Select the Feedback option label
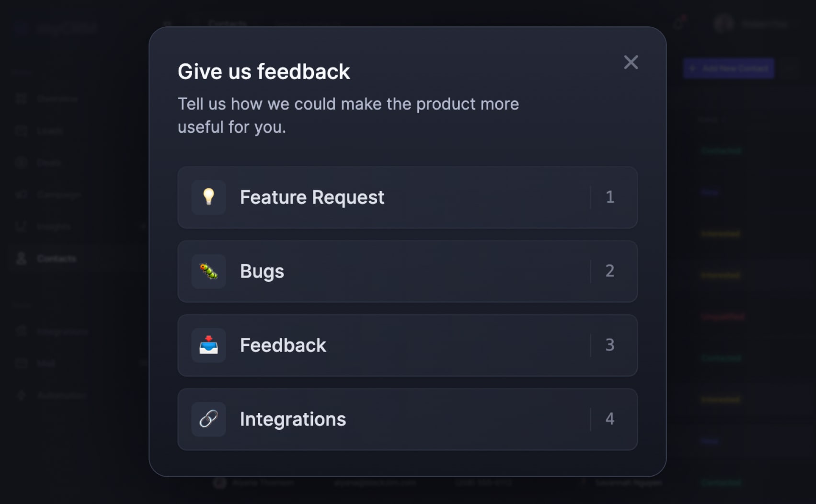The height and width of the screenshot is (504, 816). point(283,345)
